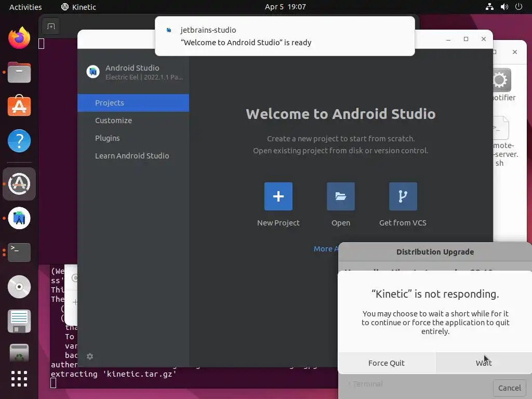This screenshot has width=532, height=399.
Task: Open Learn Android Studio tab
Action: pos(134,156)
